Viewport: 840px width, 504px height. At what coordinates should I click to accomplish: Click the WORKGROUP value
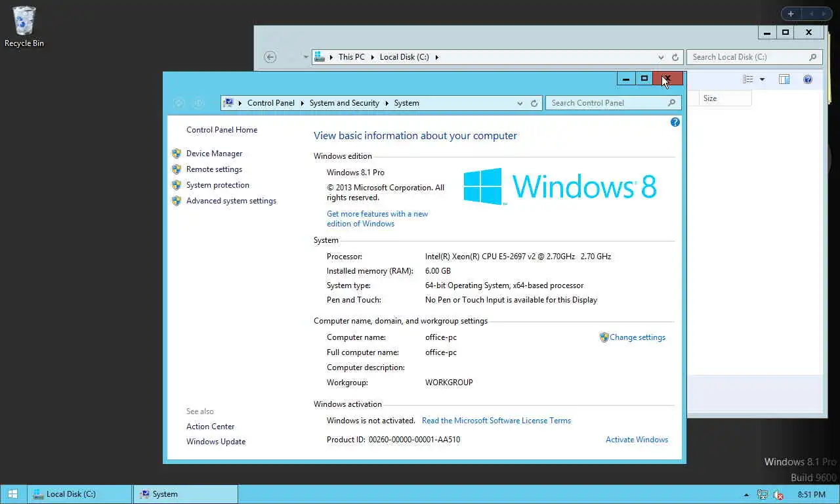449,383
